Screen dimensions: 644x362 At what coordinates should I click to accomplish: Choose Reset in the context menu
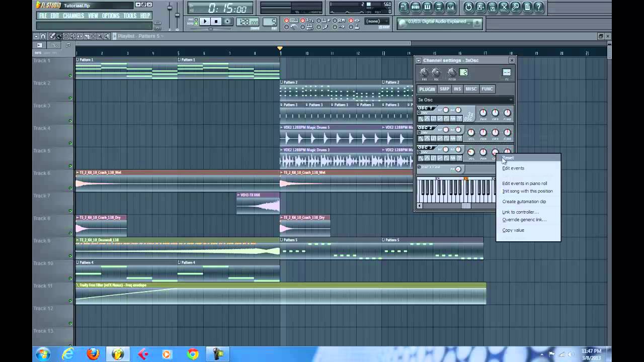pos(528,158)
